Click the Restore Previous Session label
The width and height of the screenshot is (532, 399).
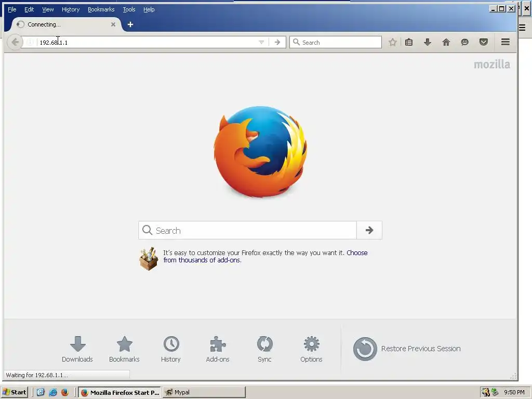[x=421, y=349]
